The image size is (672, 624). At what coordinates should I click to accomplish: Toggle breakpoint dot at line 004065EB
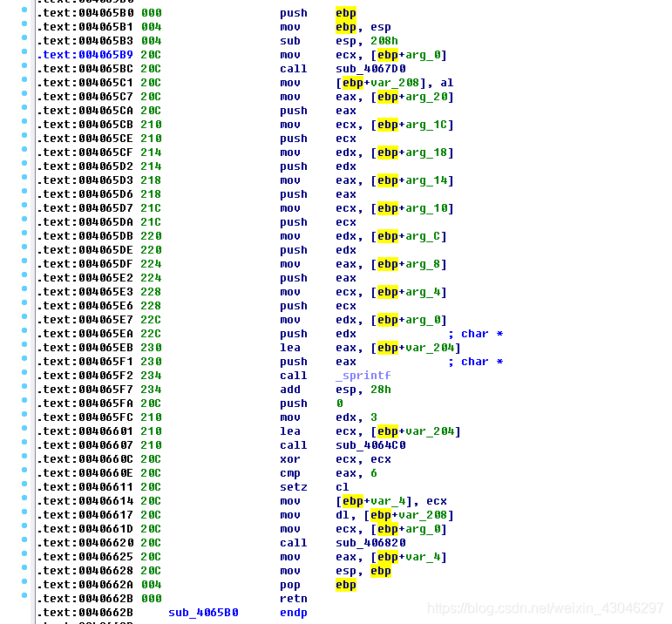pos(24,344)
